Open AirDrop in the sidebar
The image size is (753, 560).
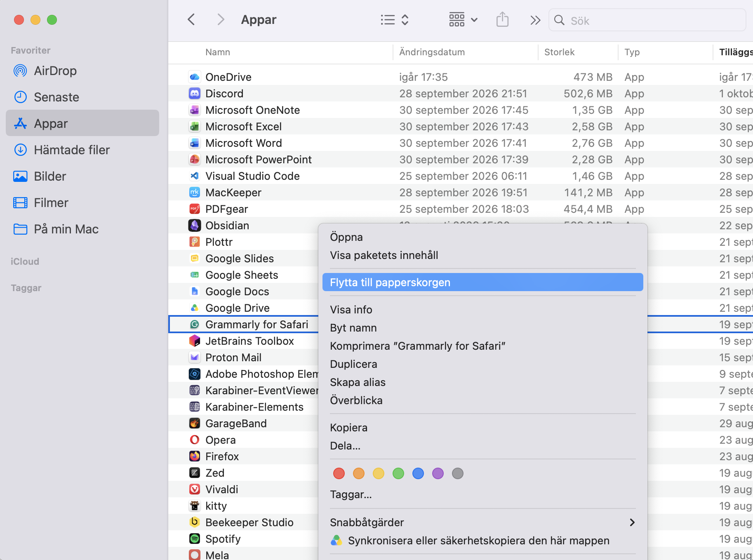(x=82, y=71)
